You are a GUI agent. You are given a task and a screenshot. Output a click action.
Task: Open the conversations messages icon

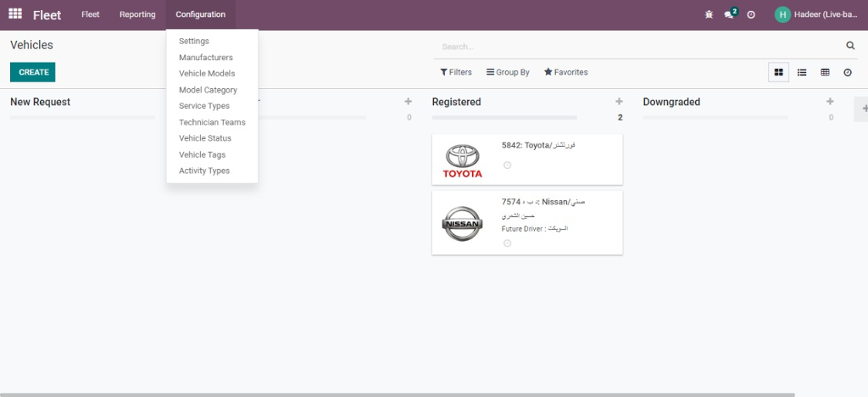pyautogui.click(x=729, y=14)
